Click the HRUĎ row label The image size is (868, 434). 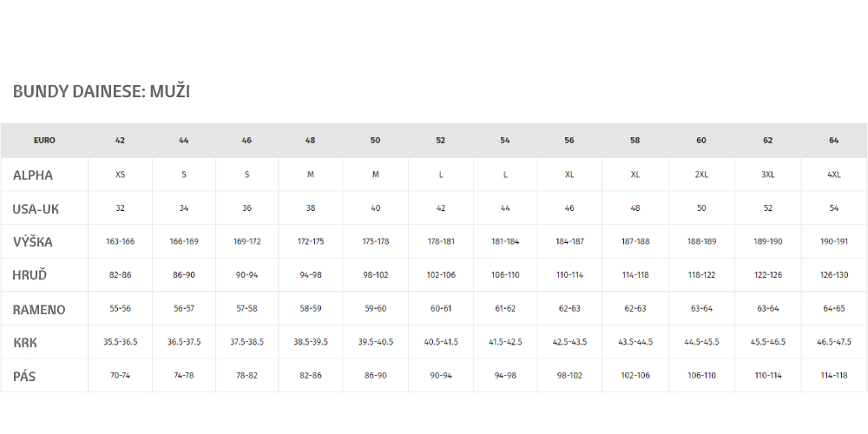[x=30, y=275]
